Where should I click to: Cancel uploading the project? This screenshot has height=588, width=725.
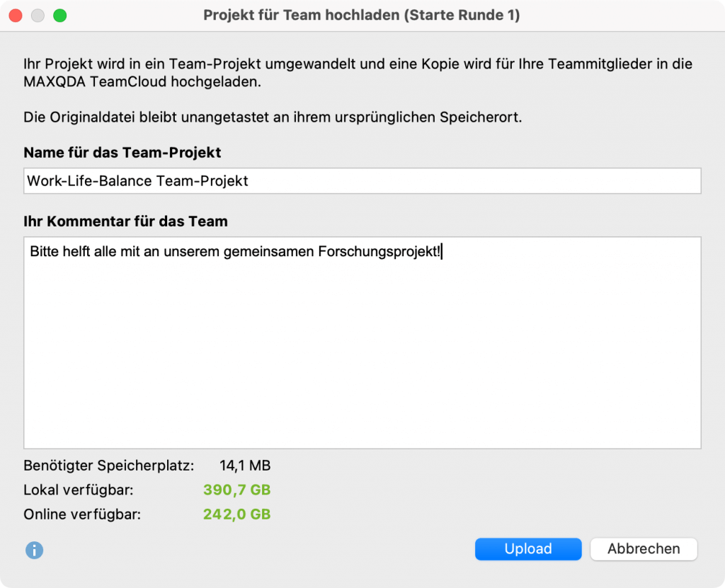pos(643,548)
